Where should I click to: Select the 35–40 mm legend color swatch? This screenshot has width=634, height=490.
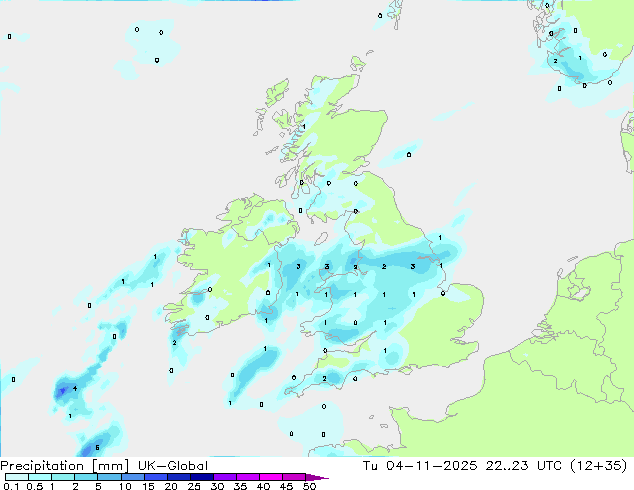pos(247,477)
